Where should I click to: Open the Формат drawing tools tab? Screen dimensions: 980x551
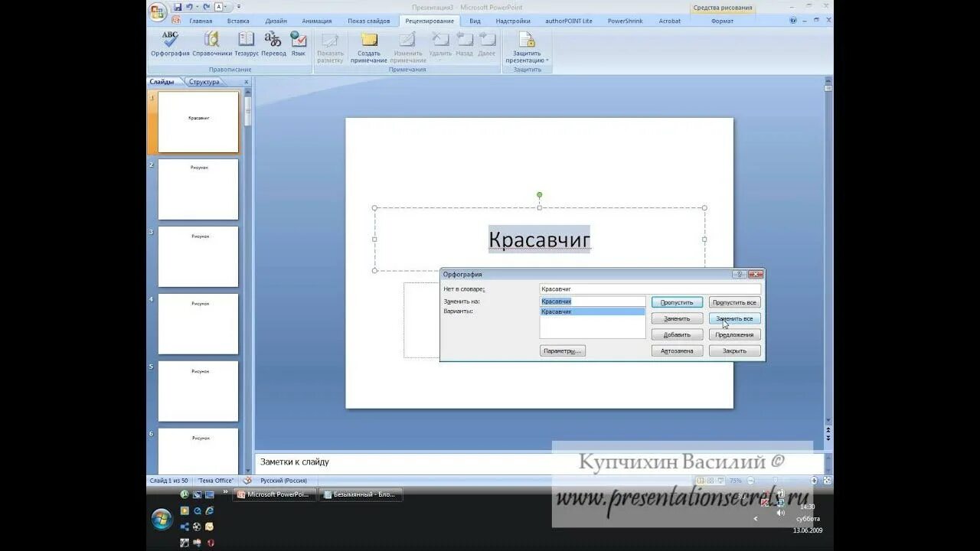point(722,21)
